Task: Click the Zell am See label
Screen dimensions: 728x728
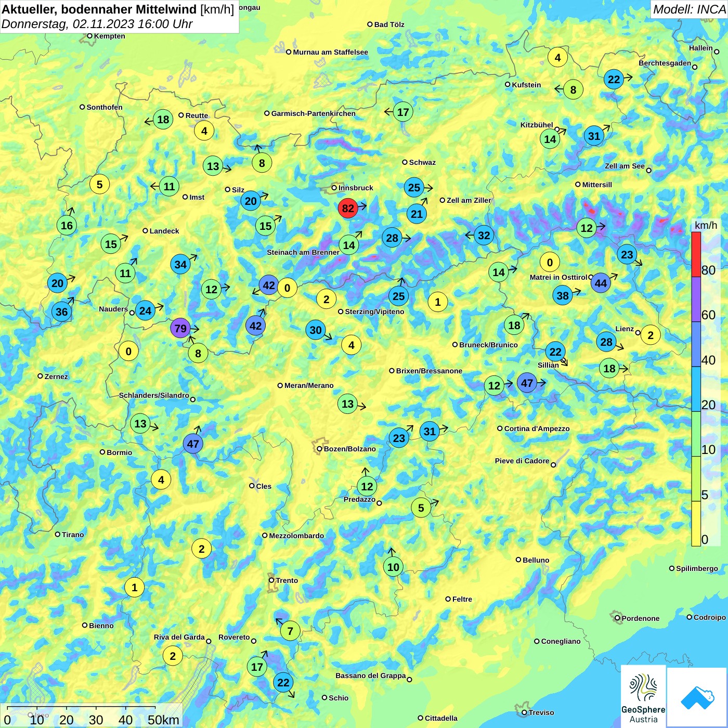Action: coord(625,166)
